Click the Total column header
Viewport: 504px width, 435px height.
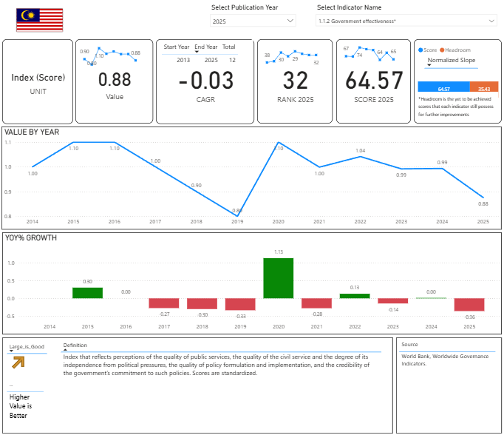pyautogui.click(x=229, y=47)
